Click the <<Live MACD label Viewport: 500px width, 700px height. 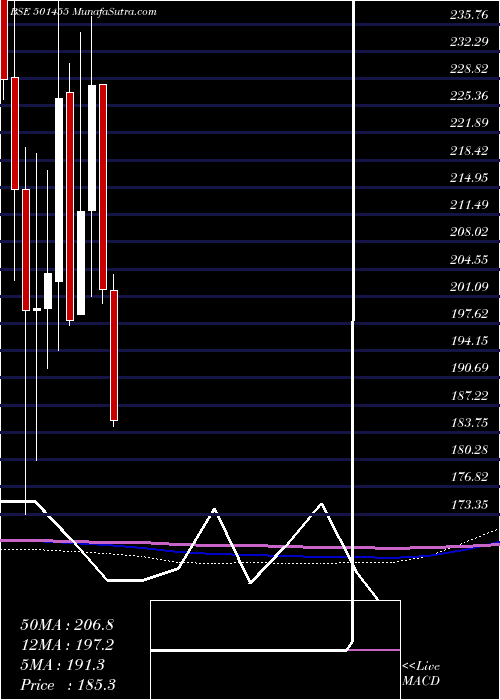tap(421, 674)
